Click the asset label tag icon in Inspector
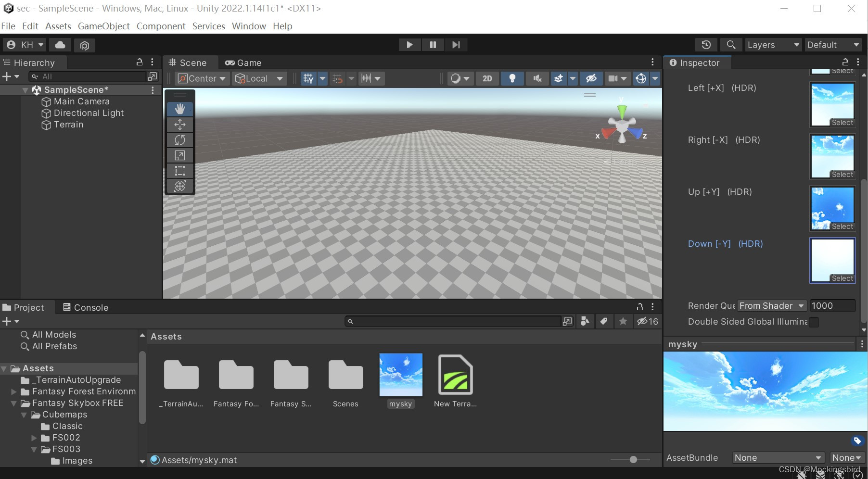Screen dimensions: 868x479 tap(857, 441)
